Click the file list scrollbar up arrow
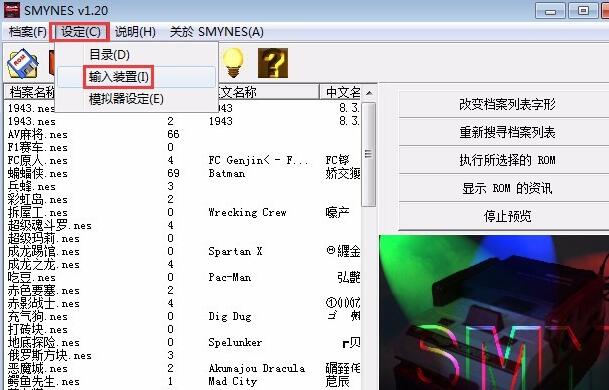Image resolution: width=609 pixels, height=390 pixels. coord(369,93)
